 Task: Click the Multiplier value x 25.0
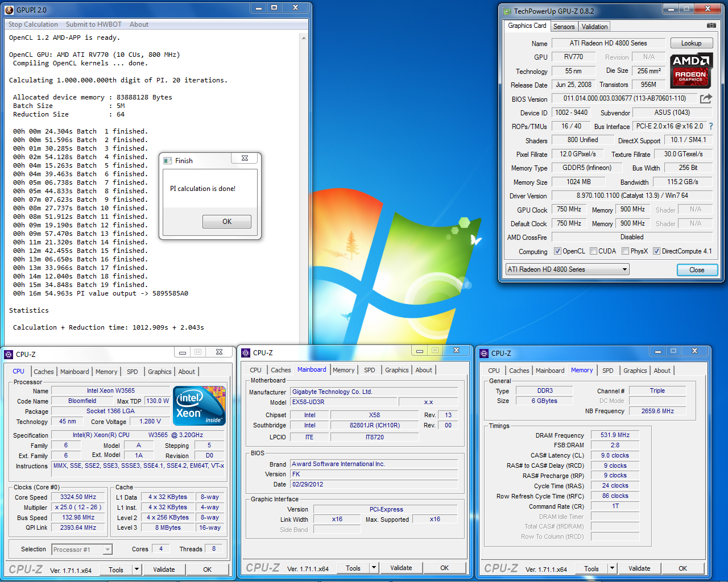[78, 508]
